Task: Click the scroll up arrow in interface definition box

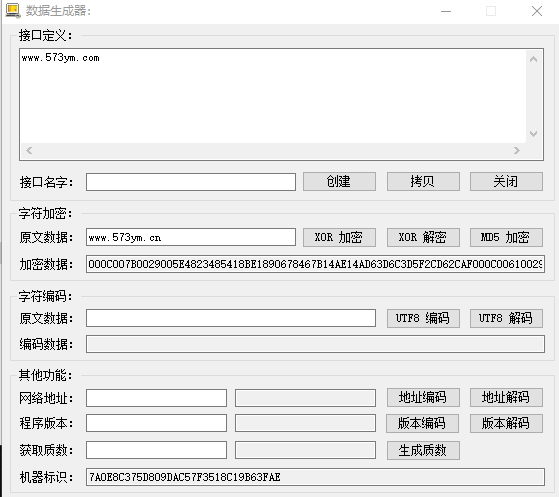Action: (533, 59)
